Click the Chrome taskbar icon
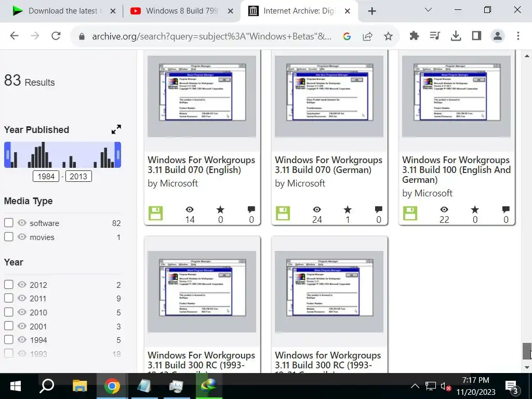Viewport: 532px width, 399px height. coord(112,386)
